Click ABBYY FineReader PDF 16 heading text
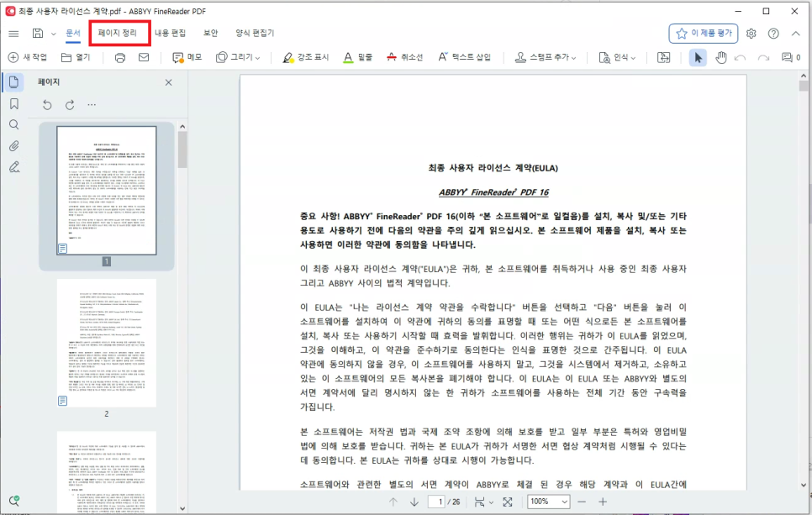The image size is (812, 515). (493, 192)
